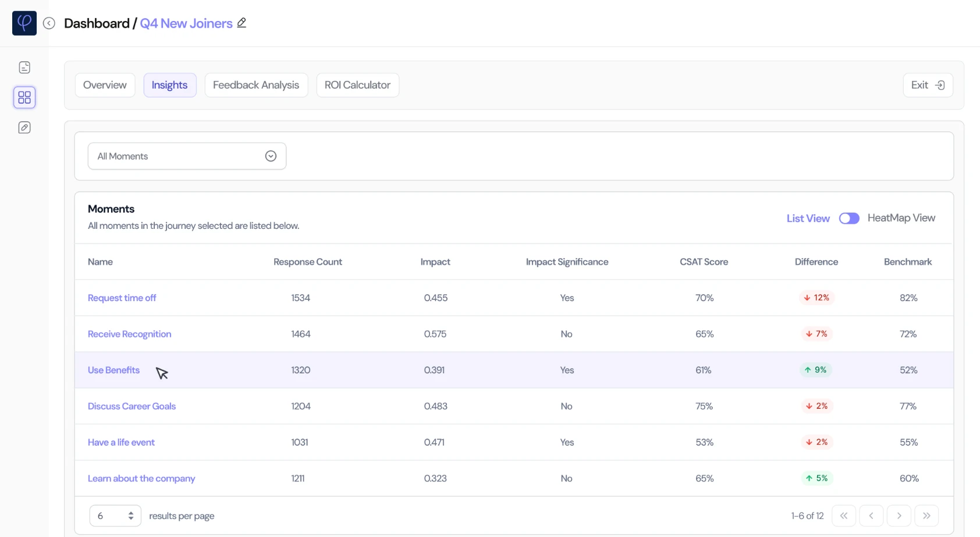The width and height of the screenshot is (980, 537).
Task: Open the Feedback Analysis tab
Action: point(256,85)
